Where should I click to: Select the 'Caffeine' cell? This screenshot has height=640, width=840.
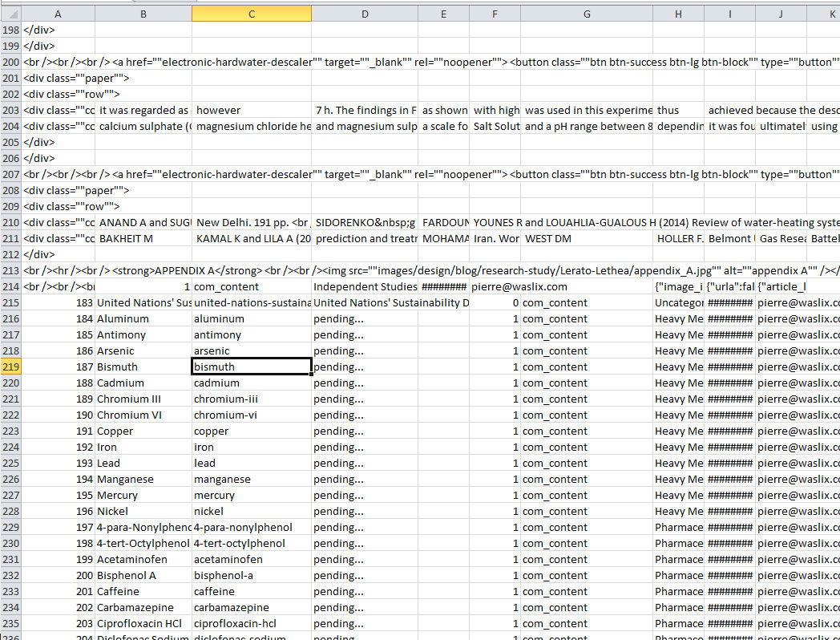pyautogui.click(x=143, y=592)
